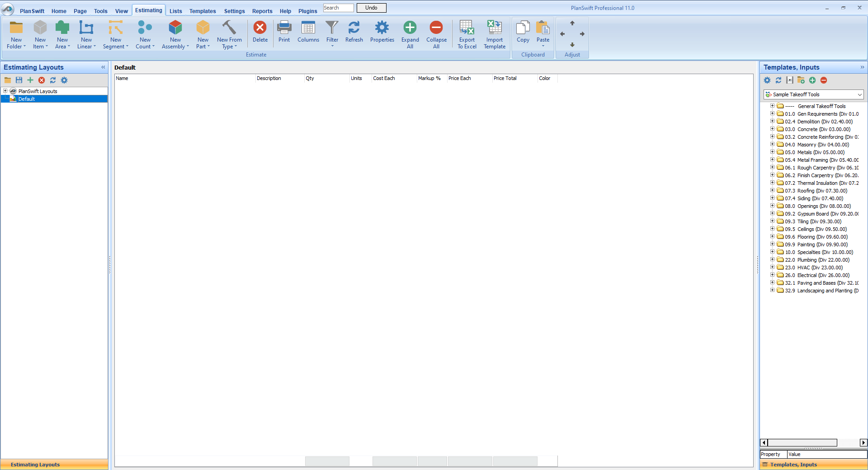Open Templates panel settings gear
The width and height of the screenshot is (868, 470).
coord(767,80)
